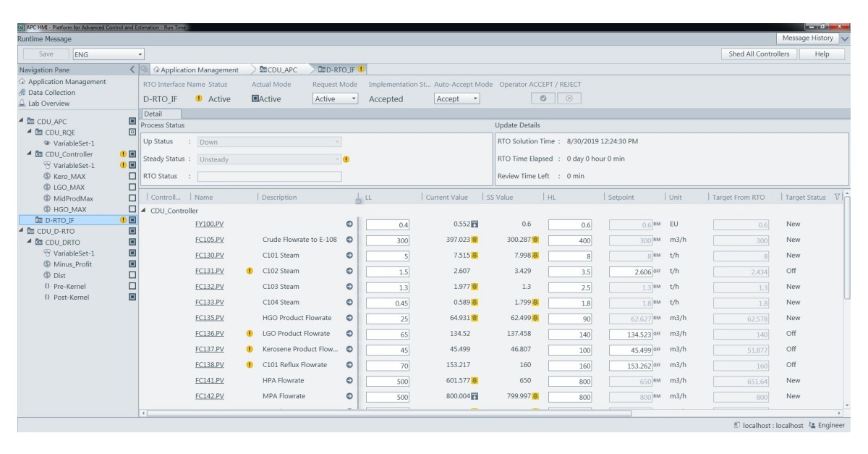Open the Request Mode Active dropdown
The image size is (868, 454).
coord(336,99)
